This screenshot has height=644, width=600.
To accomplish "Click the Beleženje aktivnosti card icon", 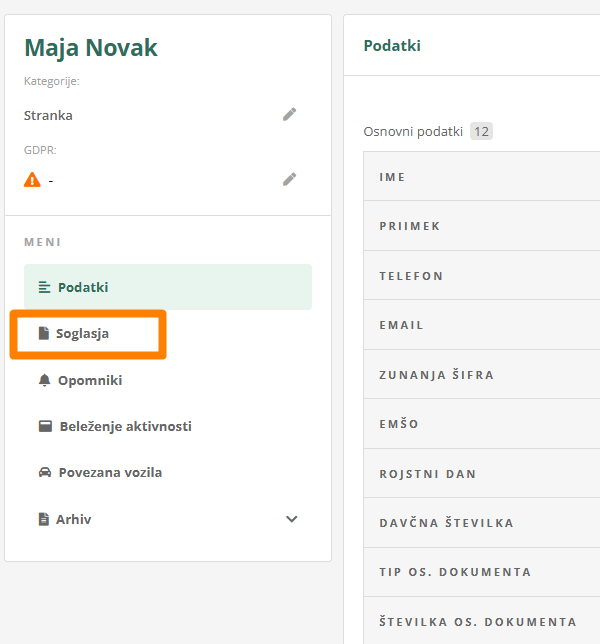I will (x=45, y=426).
